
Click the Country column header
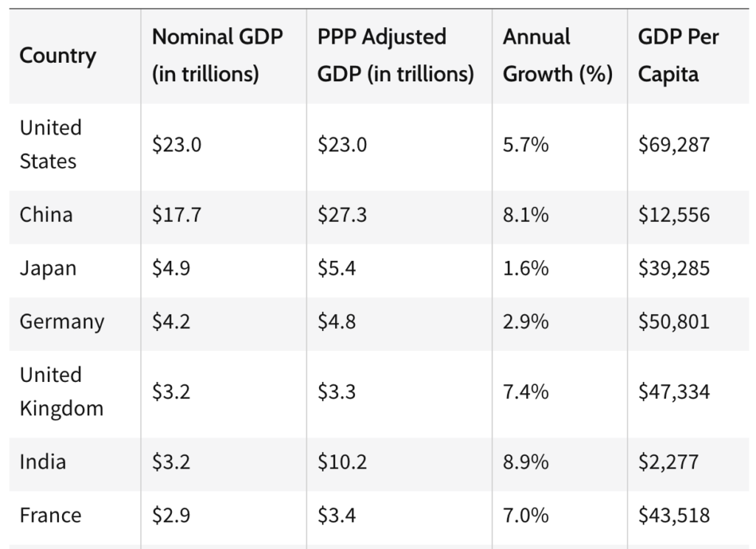(58, 55)
